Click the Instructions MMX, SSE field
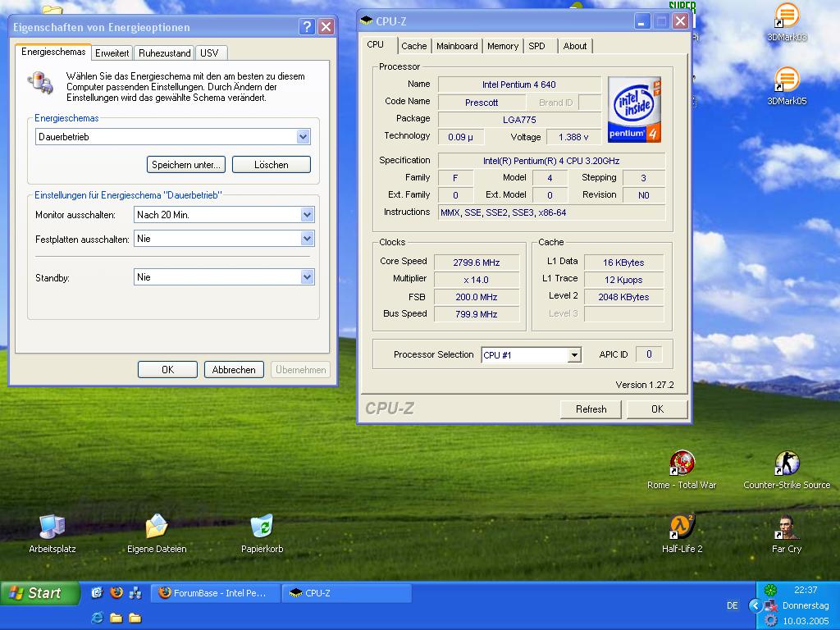Viewport: 840px width, 630px height. (551, 212)
